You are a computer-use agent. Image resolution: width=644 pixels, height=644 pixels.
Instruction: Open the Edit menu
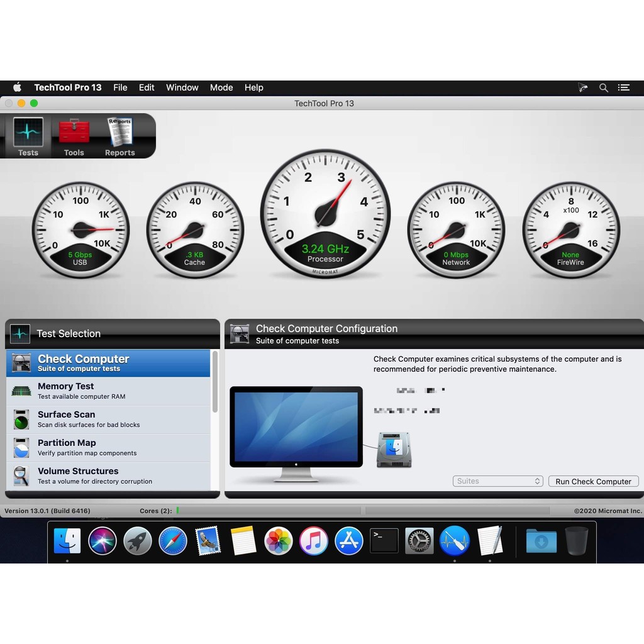tap(147, 87)
